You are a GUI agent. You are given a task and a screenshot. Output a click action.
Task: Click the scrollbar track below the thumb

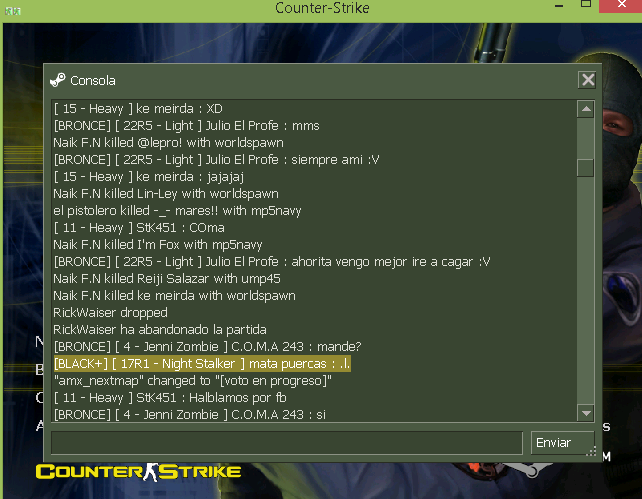click(585, 291)
